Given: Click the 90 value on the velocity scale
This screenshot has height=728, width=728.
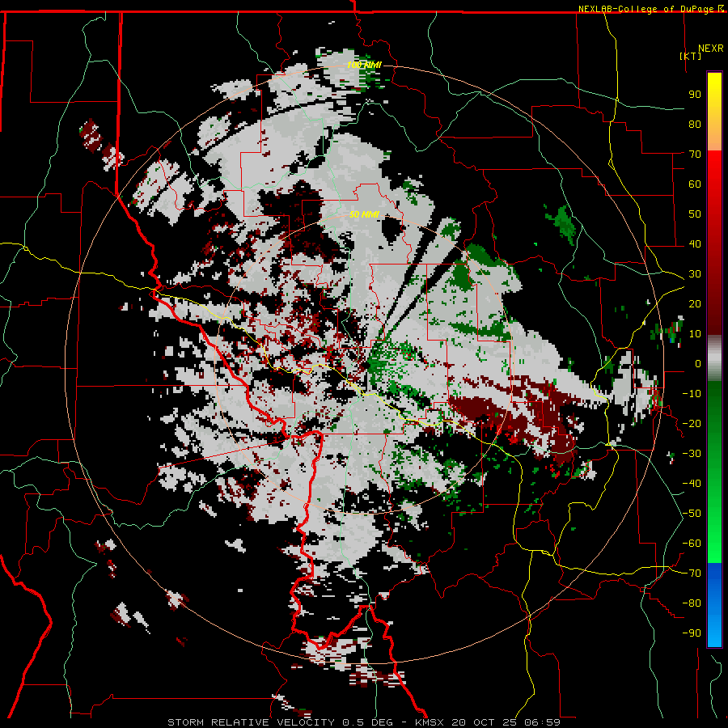Looking at the screenshot, I should [695, 95].
